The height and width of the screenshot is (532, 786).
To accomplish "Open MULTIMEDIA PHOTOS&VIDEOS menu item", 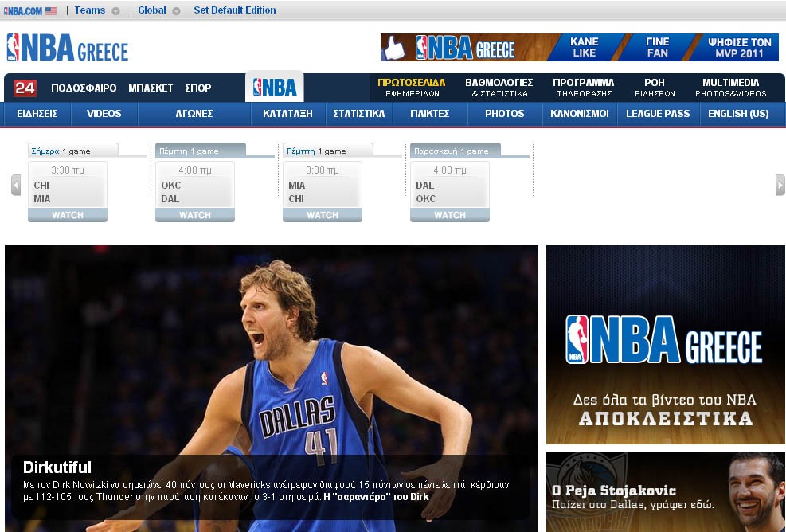I will pyautogui.click(x=731, y=88).
